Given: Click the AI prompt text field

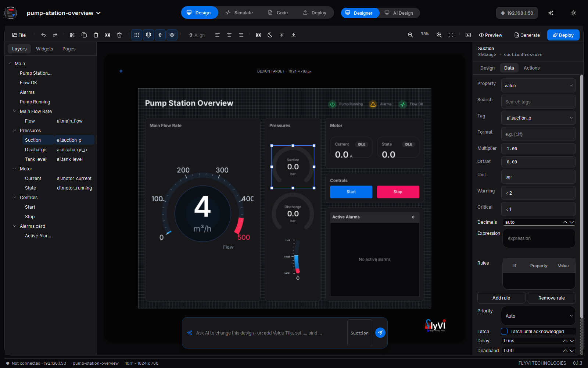Looking at the screenshot, I should [270, 333].
